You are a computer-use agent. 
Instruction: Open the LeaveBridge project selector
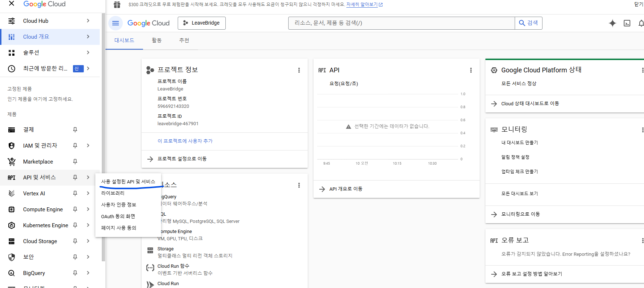click(202, 23)
